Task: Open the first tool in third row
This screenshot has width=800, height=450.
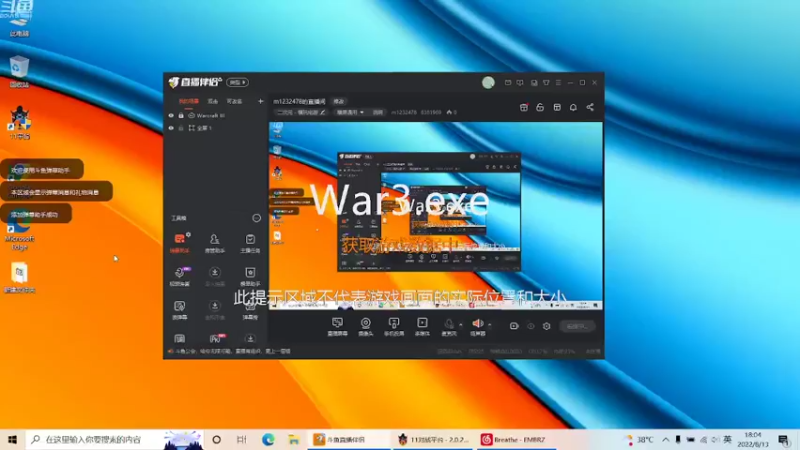Action: [x=180, y=310]
